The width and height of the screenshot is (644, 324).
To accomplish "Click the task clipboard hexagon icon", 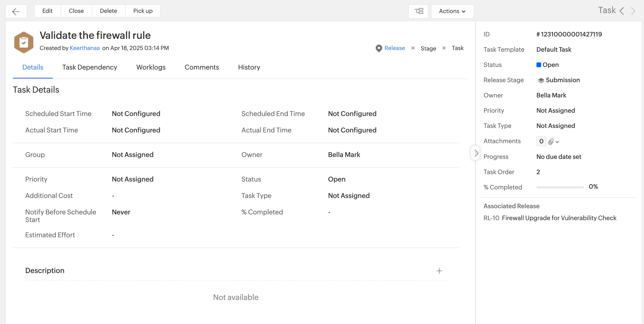I will tap(24, 42).
